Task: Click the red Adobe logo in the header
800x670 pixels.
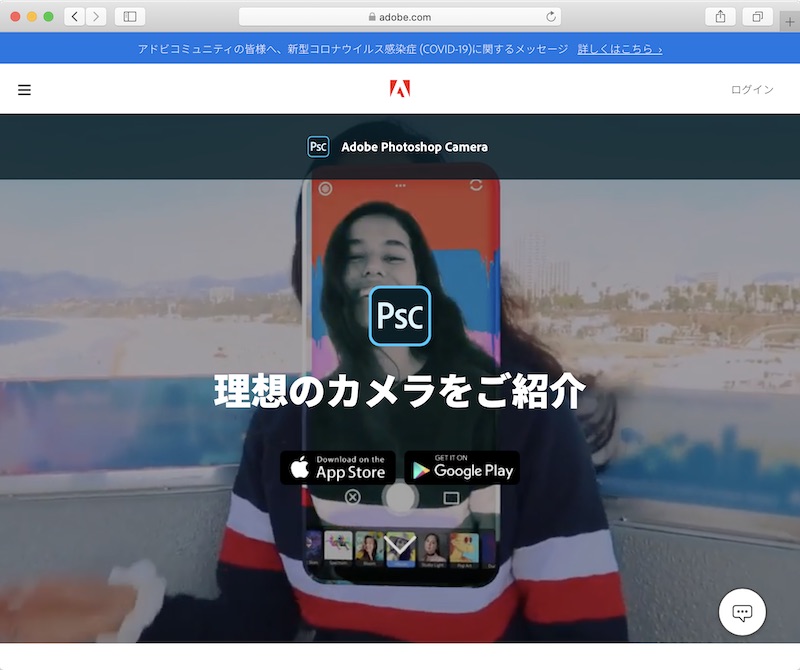Action: point(400,88)
